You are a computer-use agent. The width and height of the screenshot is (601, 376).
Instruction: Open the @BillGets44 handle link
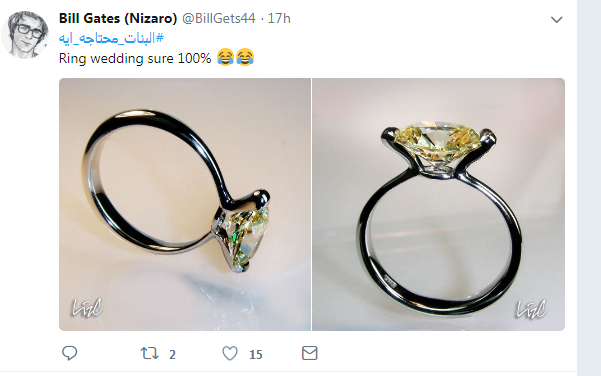[x=218, y=18]
